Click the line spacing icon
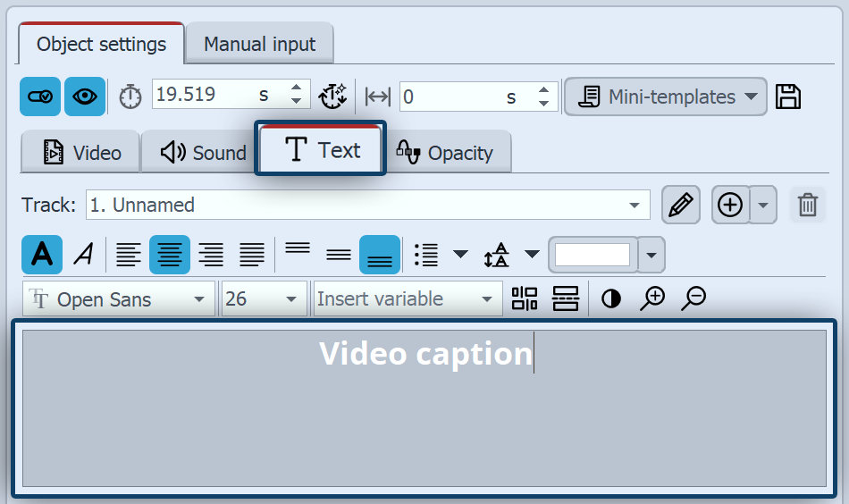 (x=497, y=255)
